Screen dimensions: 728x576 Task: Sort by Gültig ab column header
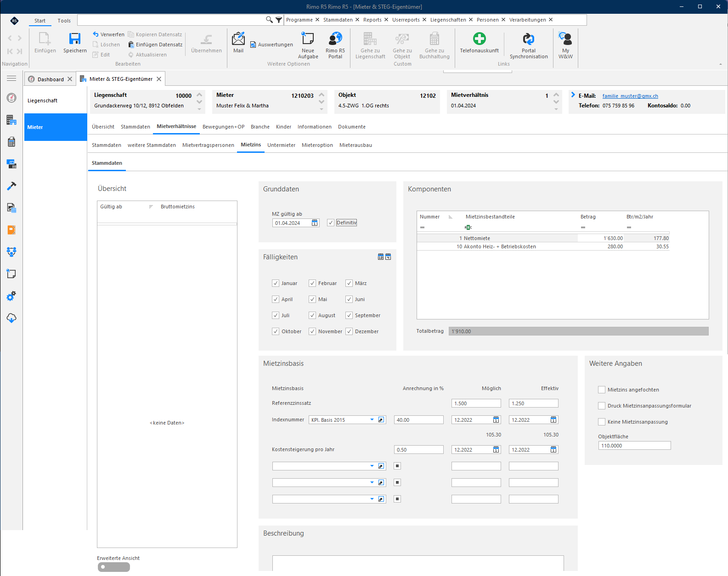click(x=111, y=207)
